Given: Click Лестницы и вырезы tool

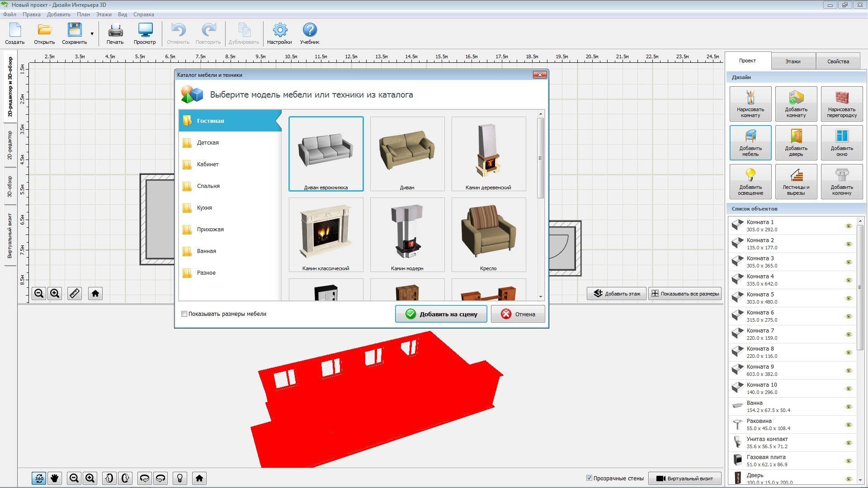Looking at the screenshot, I should (796, 181).
